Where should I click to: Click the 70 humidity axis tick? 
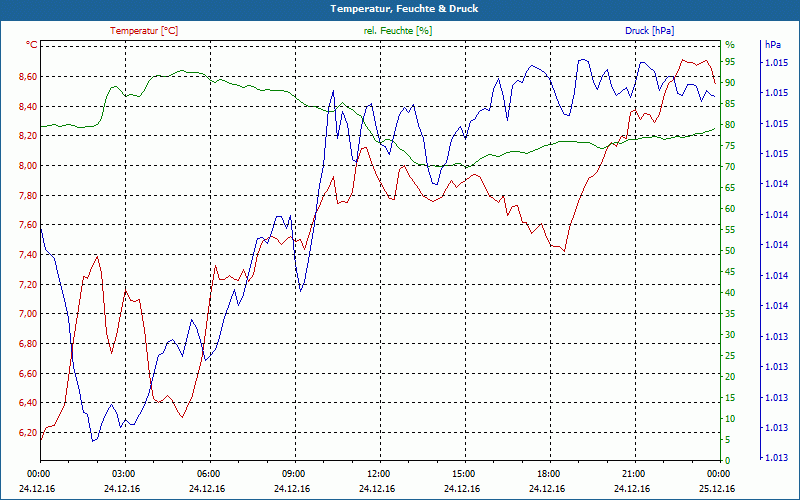click(730, 167)
